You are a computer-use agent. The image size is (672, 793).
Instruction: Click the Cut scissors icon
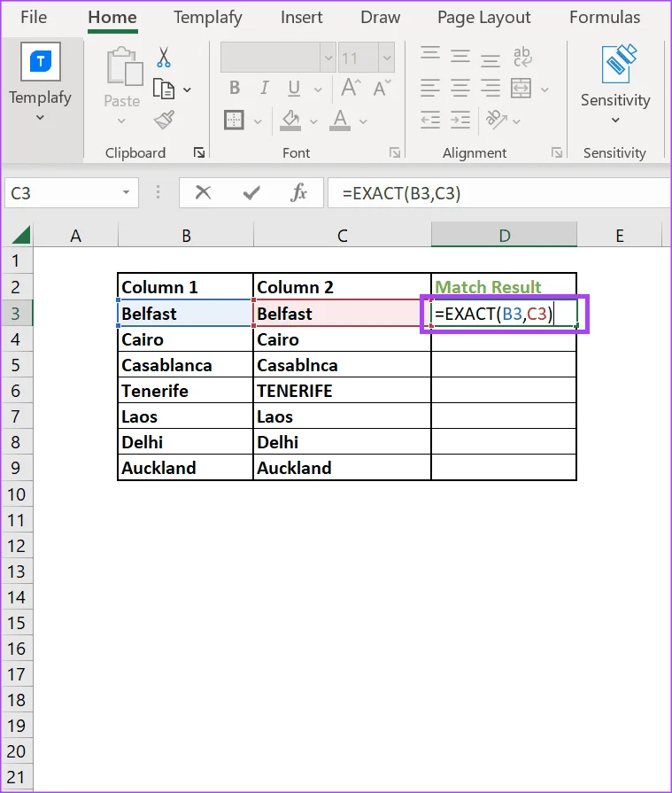point(163,57)
